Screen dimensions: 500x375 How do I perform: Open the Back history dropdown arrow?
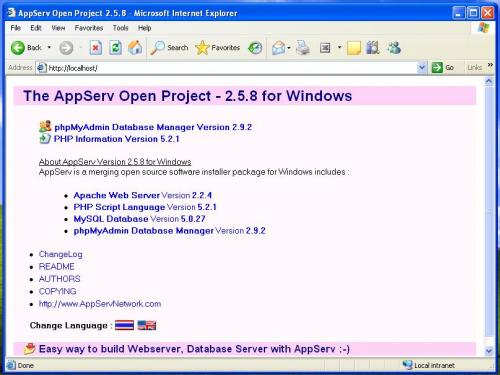tap(49, 48)
